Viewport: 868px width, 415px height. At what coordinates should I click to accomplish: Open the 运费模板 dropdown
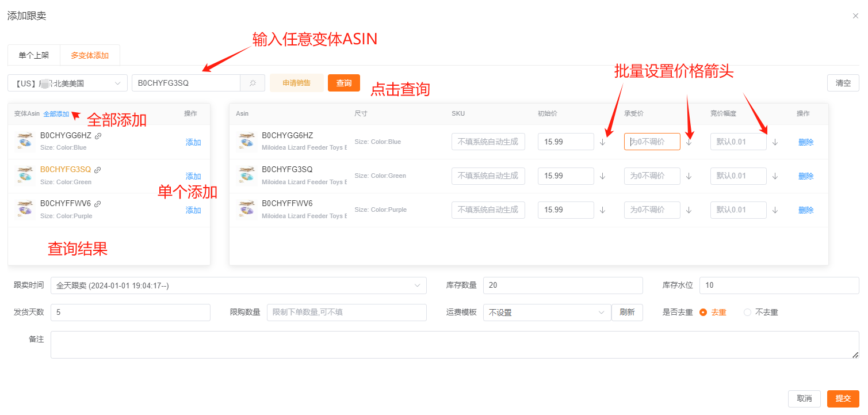pyautogui.click(x=546, y=313)
